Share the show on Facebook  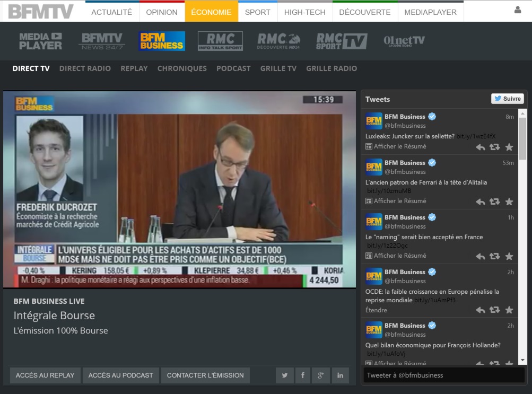pyautogui.click(x=303, y=375)
